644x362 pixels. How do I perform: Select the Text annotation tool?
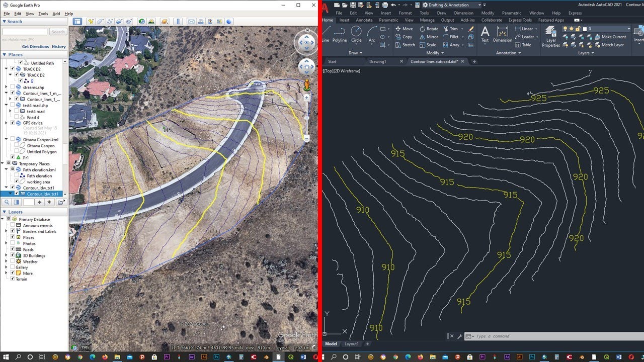point(485,34)
